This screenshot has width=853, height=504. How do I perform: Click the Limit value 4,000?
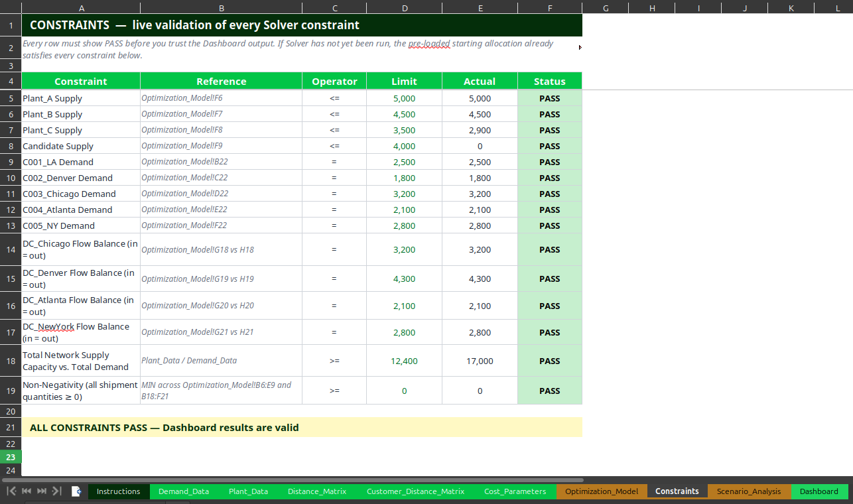click(404, 146)
